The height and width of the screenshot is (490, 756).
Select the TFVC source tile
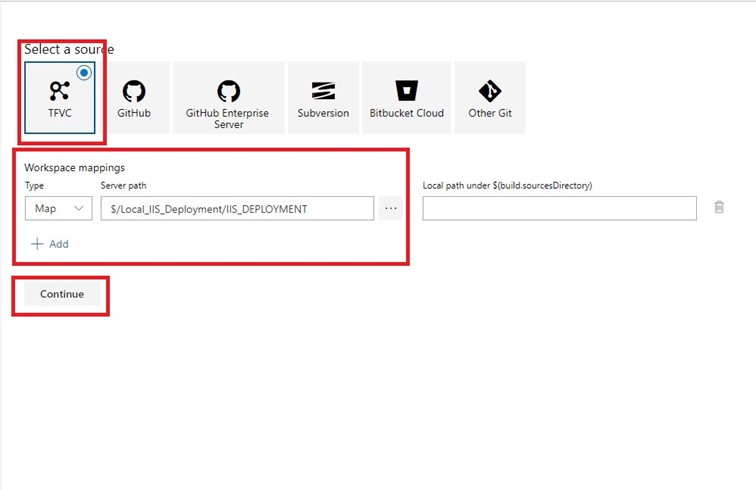coord(60,98)
